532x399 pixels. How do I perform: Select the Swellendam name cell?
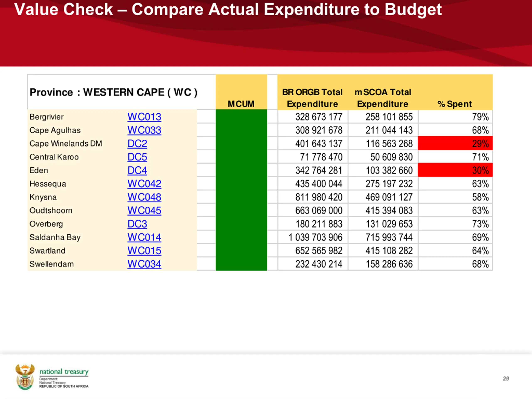52,264
